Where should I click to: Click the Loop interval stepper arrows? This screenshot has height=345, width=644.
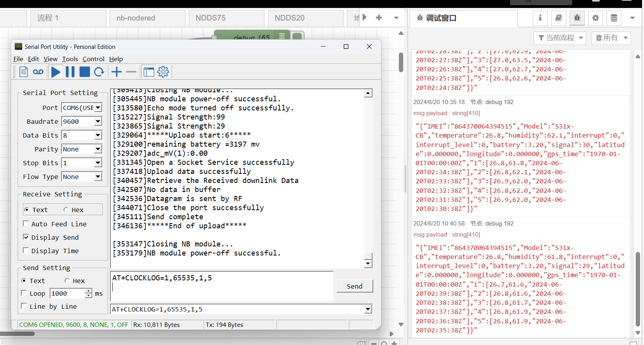coord(88,293)
